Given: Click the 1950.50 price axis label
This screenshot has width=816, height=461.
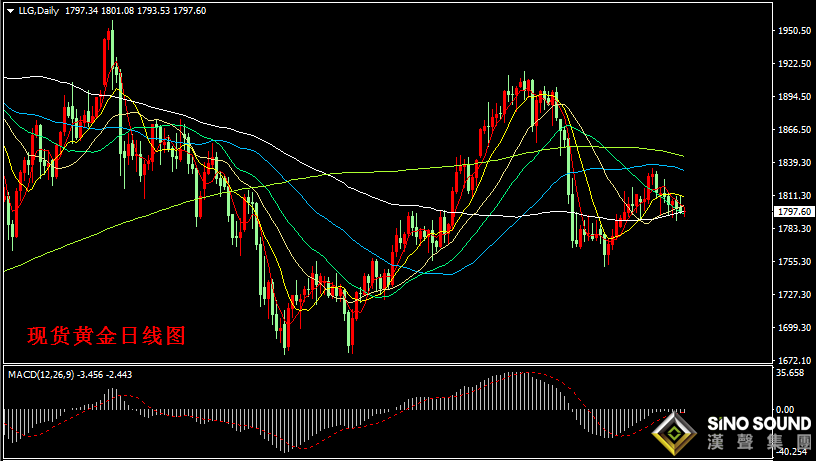Looking at the screenshot, I should 794,31.
